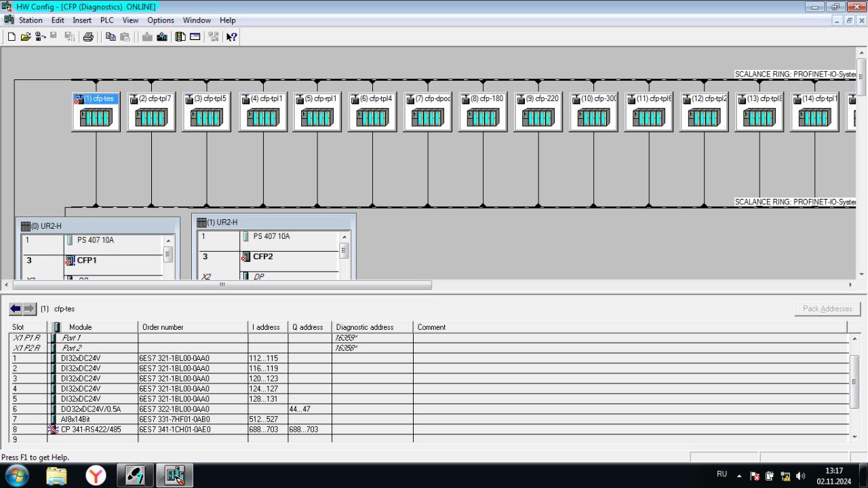Image resolution: width=868 pixels, height=488 pixels.
Task: Click the Paste toolbar icon
Action: coord(125,37)
